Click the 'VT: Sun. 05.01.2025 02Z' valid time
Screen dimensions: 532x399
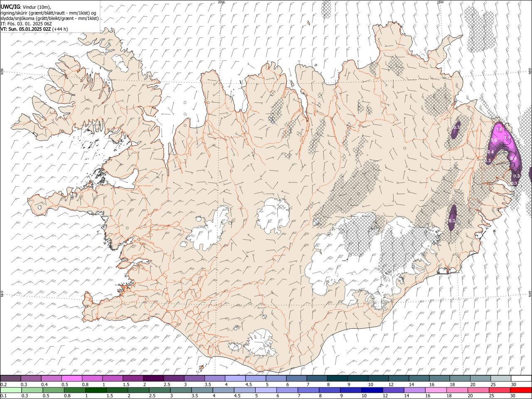coord(26,29)
